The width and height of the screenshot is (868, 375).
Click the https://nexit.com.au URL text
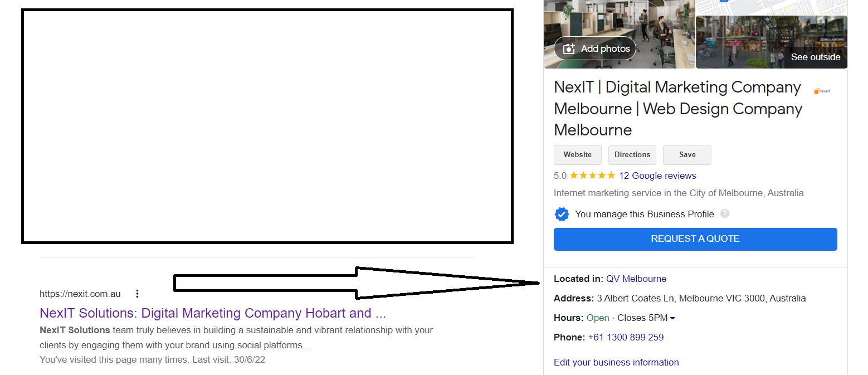point(80,294)
